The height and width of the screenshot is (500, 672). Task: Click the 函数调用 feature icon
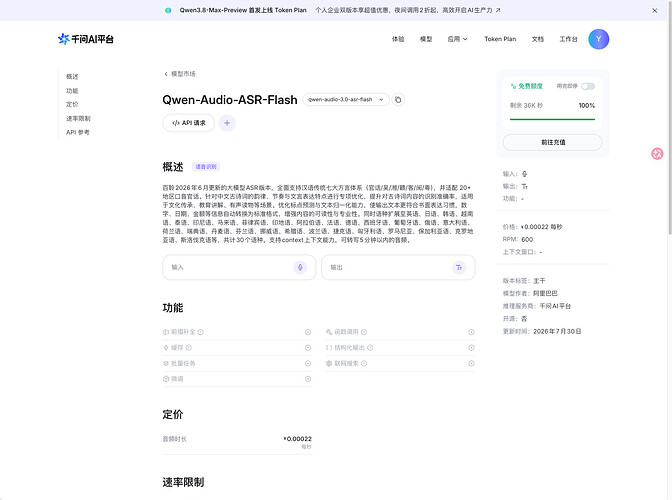coord(329,332)
